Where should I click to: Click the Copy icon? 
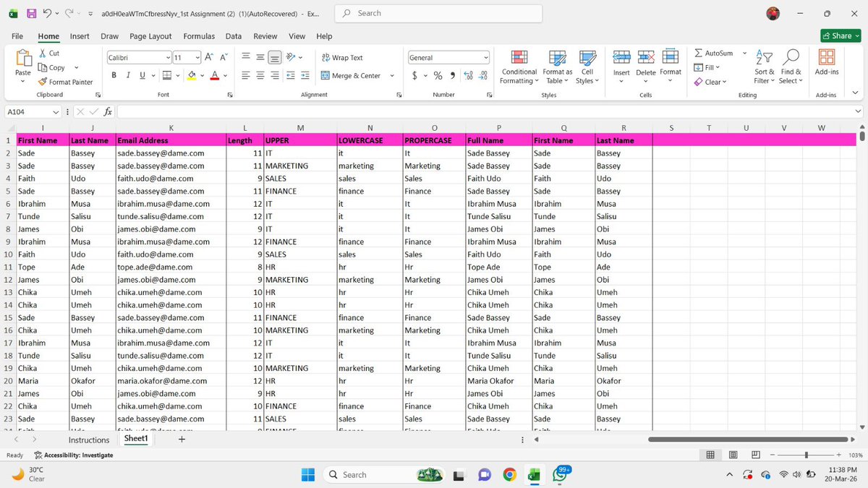[x=43, y=67]
